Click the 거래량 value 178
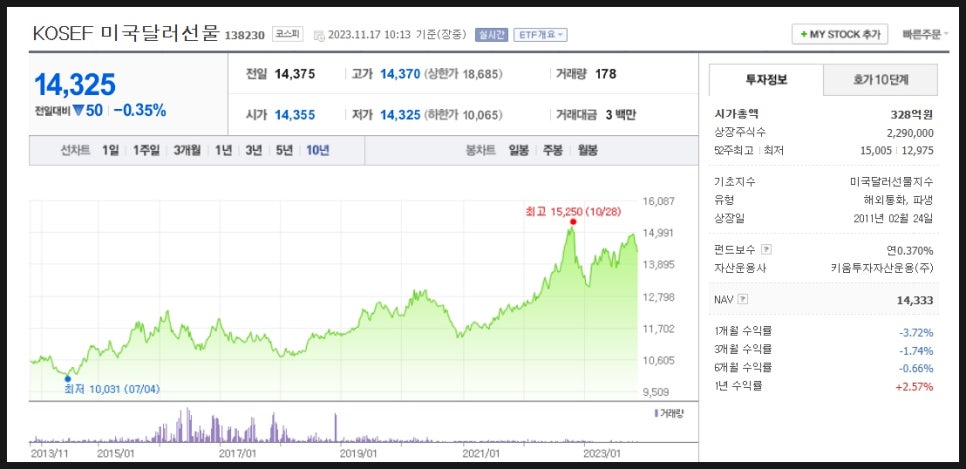This screenshot has width=966, height=469. [x=606, y=75]
